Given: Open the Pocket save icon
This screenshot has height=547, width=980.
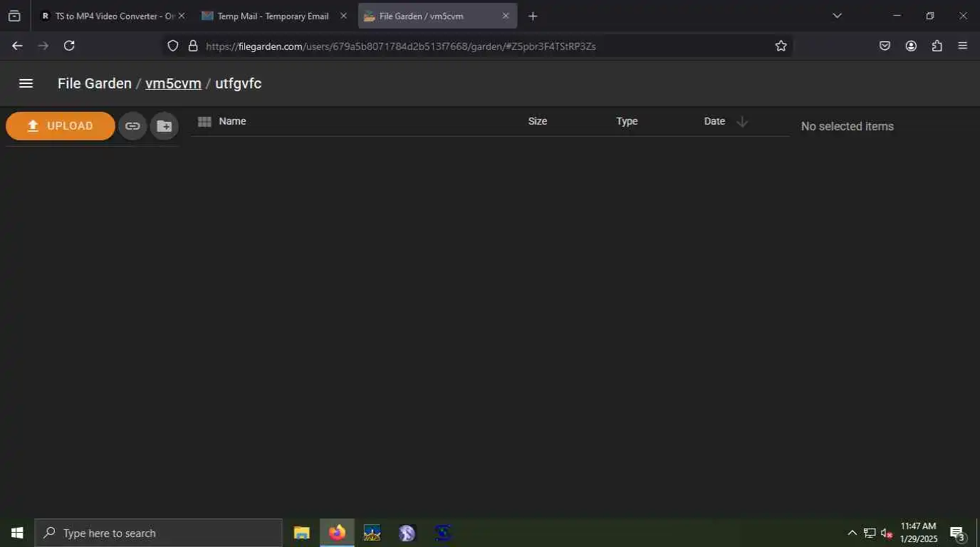Looking at the screenshot, I should [x=885, y=46].
